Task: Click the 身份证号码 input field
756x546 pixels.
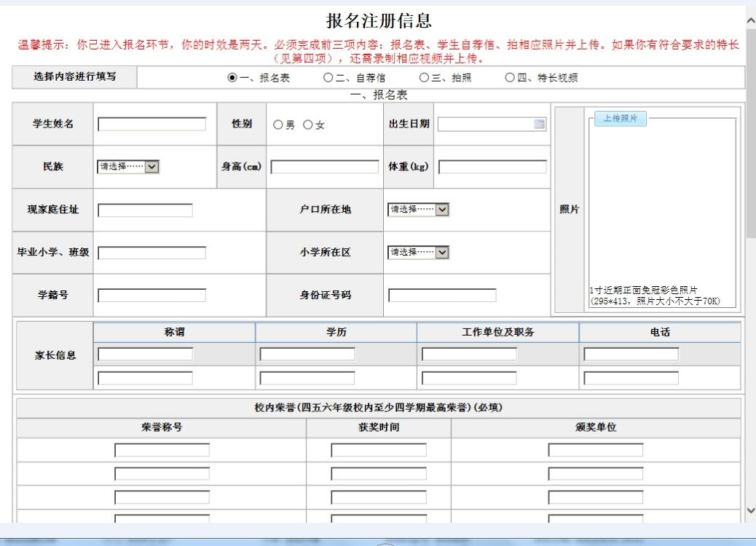Action: coord(442,296)
